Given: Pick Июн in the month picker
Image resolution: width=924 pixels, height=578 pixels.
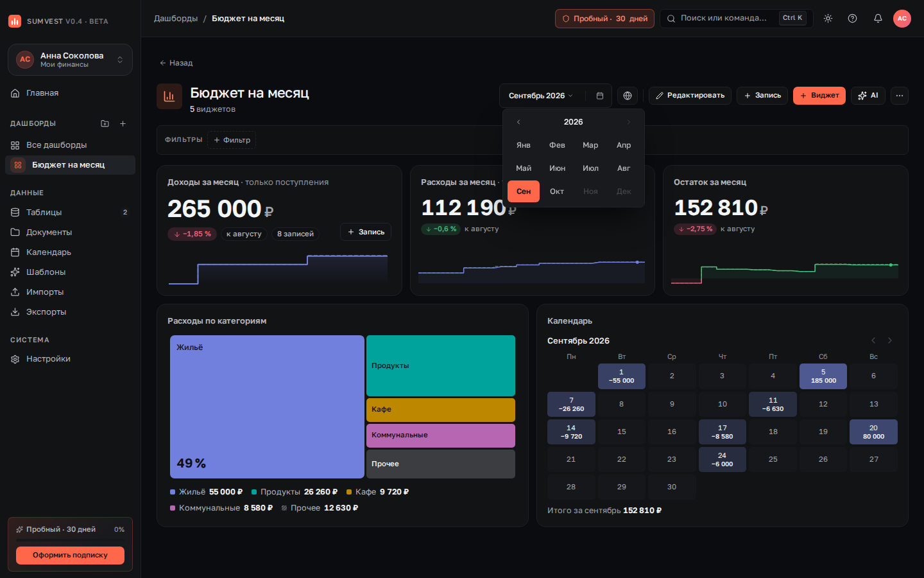Looking at the screenshot, I should 557,168.
